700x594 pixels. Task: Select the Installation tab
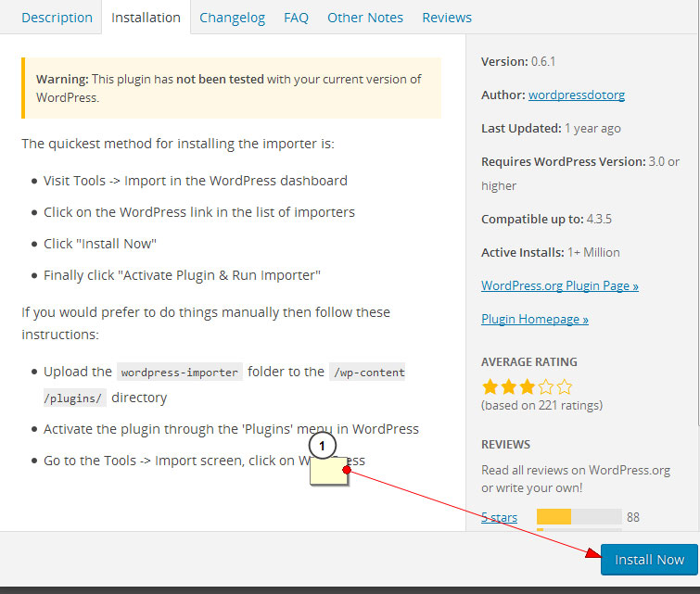pos(146,18)
